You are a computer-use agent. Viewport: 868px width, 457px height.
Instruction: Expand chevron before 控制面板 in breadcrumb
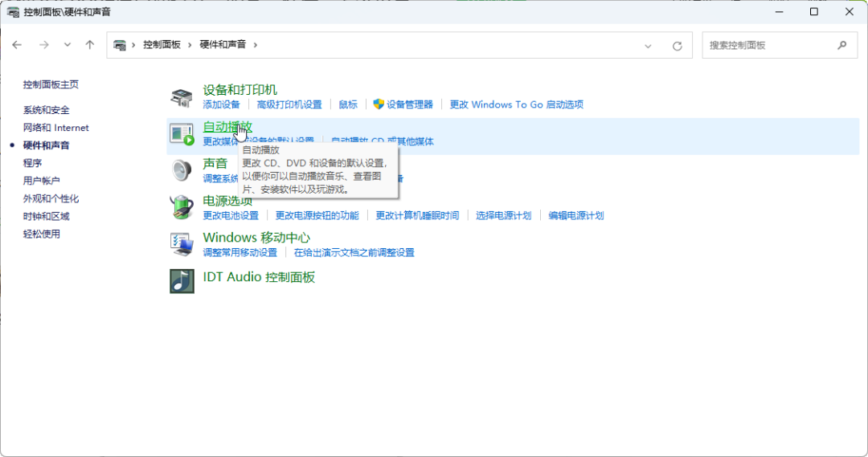click(x=133, y=45)
